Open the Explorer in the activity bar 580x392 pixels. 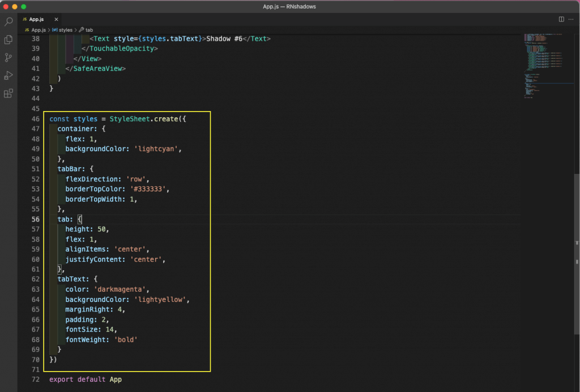pos(8,40)
